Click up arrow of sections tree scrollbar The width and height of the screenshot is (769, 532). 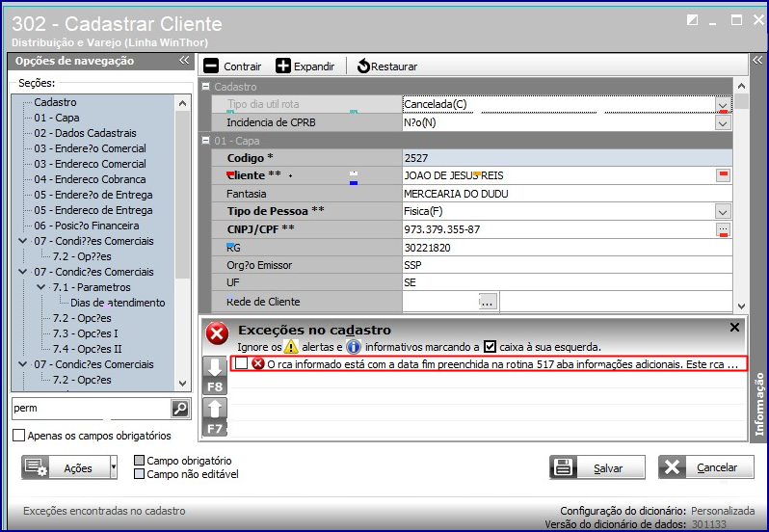pos(182,103)
